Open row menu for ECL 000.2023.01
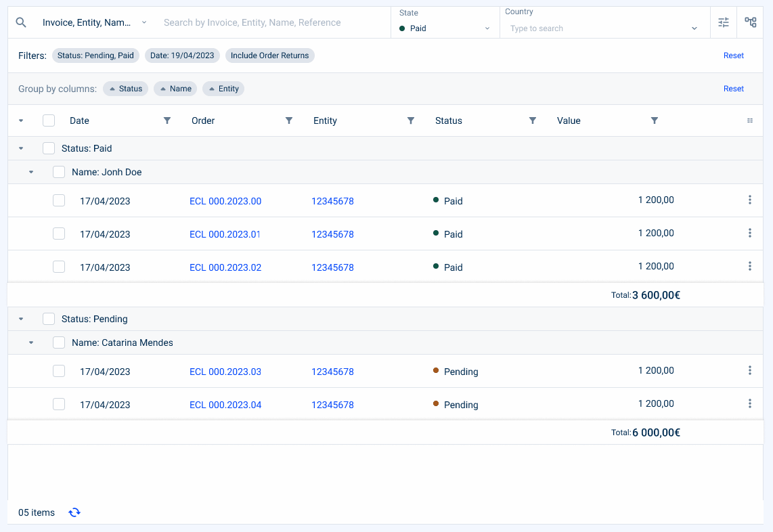The width and height of the screenshot is (773, 532). [750, 233]
